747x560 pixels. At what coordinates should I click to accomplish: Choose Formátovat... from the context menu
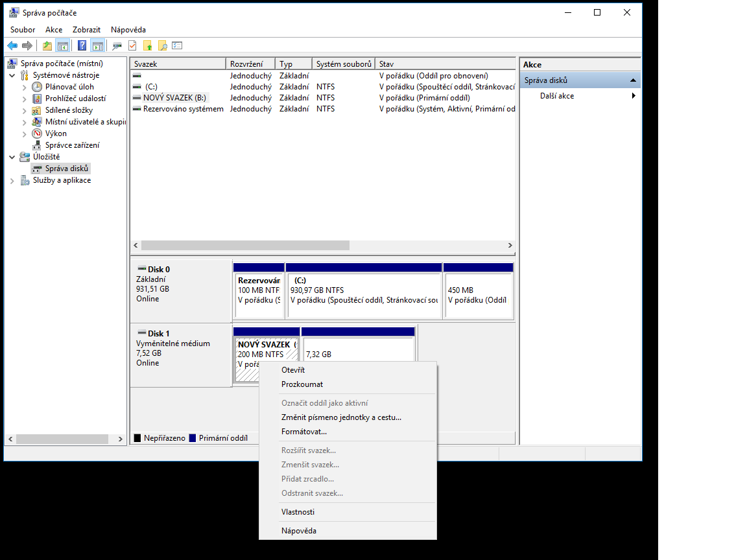[303, 432]
